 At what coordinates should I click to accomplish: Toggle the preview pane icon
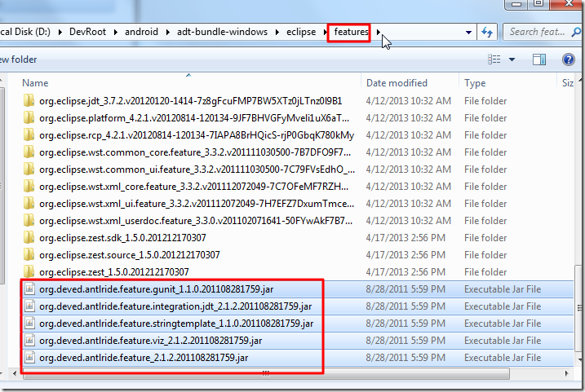tap(539, 59)
